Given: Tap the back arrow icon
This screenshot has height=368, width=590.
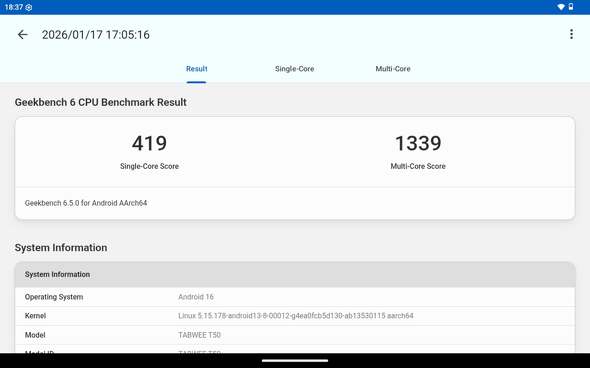Looking at the screenshot, I should pos(23,35).
